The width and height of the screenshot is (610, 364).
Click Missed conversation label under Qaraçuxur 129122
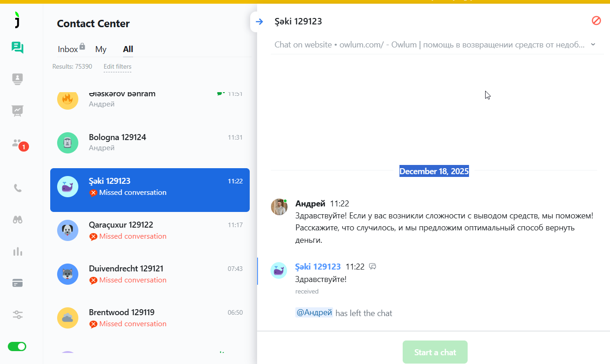click(133, 236)
